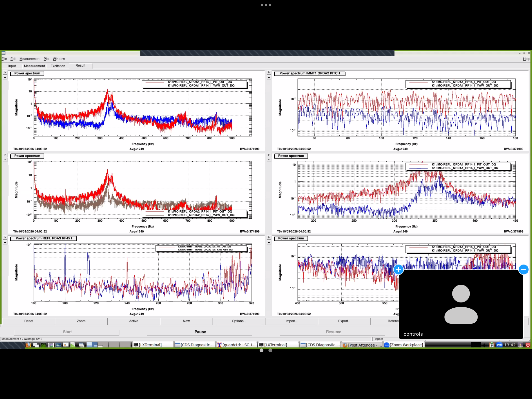
Task: Expand options arrow for middle-left Power spectrum plot
Action: (5, 155)
